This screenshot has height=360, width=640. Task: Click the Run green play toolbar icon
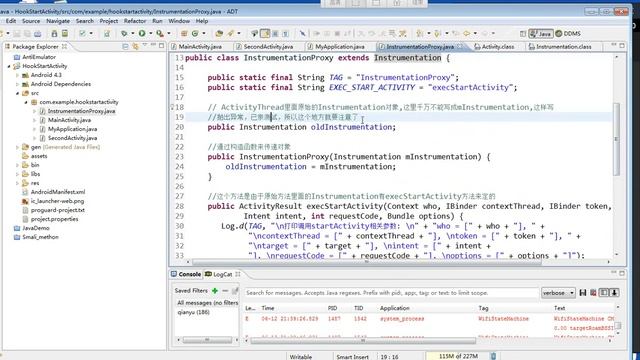click(142, 33)
